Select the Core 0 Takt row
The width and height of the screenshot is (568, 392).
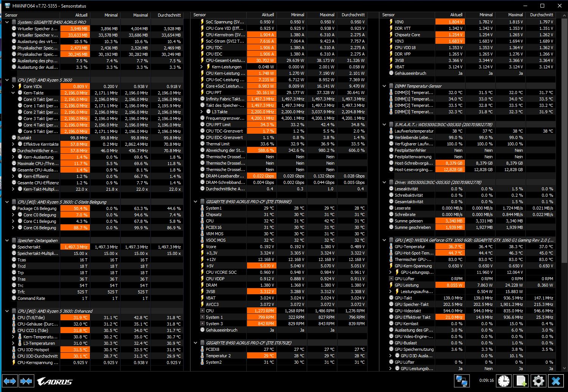(94, 99)
